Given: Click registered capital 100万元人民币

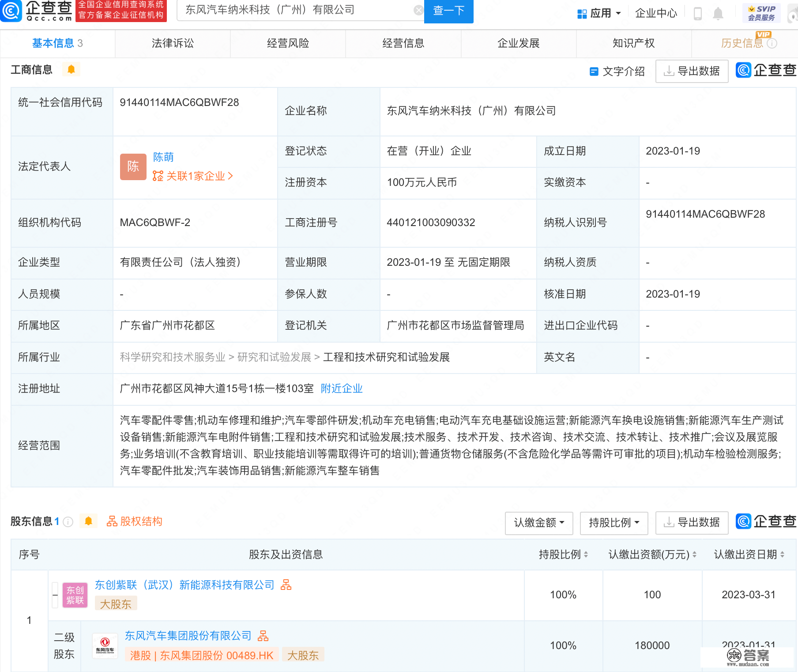Looking at the screenshot, I should pos(422,182).
